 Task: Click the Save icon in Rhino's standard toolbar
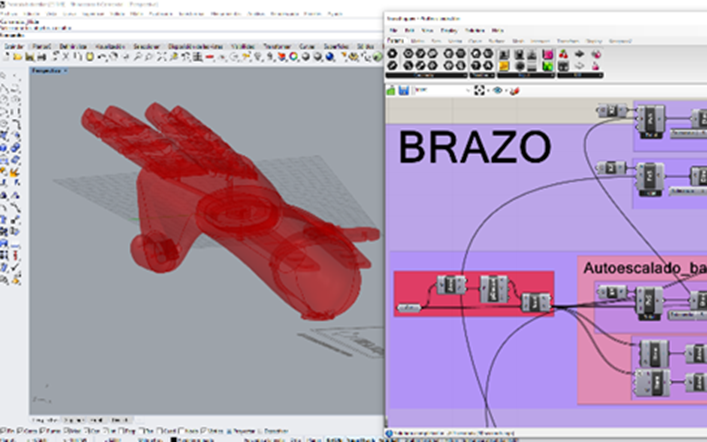[30, 58]
